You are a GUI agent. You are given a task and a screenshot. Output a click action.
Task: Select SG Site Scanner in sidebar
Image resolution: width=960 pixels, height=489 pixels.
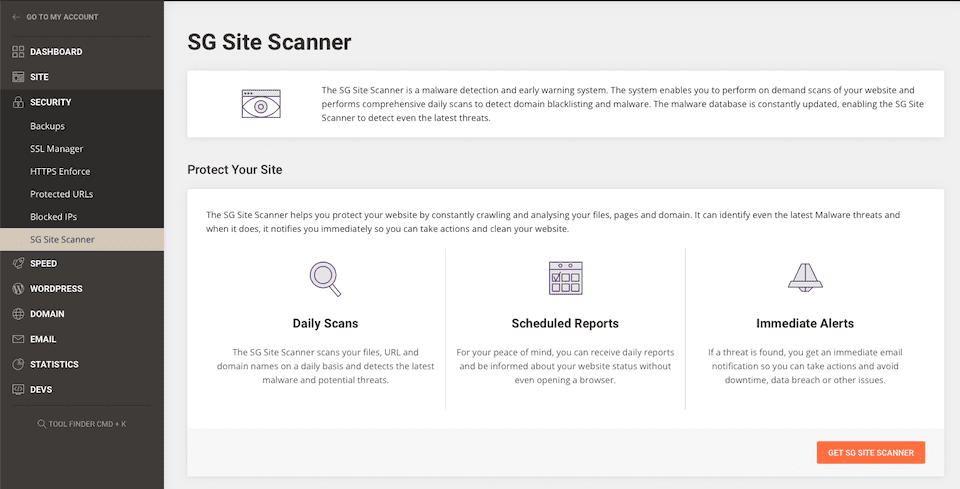81,239
